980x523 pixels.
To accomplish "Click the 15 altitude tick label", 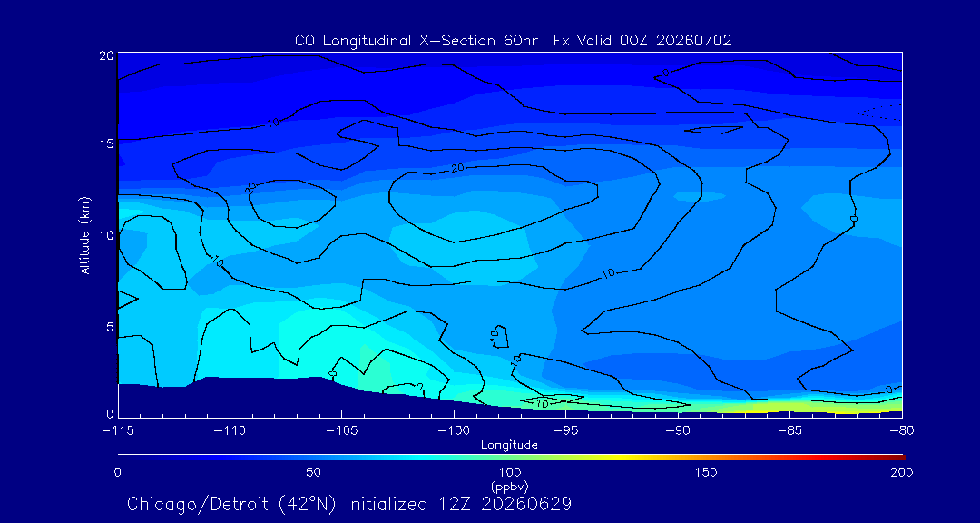I will click(107, 143).
